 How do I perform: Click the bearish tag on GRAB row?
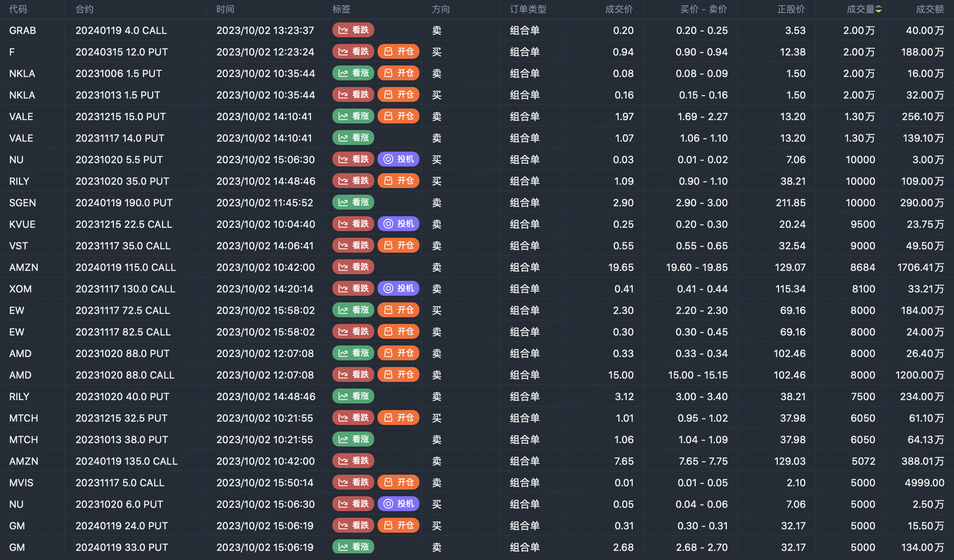point(353,30)
